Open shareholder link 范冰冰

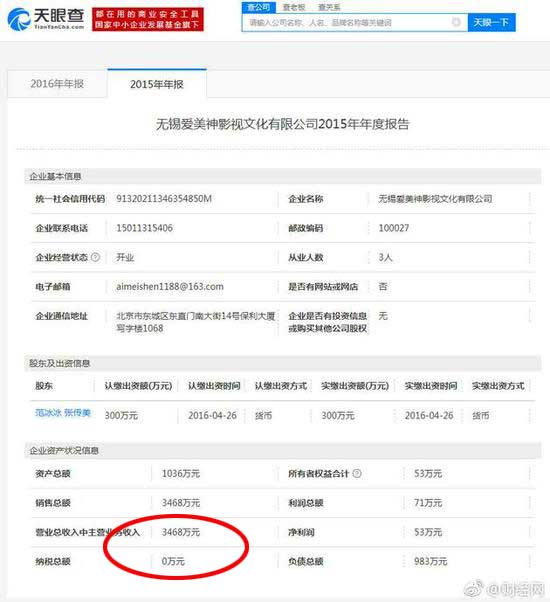pos(48,413)
